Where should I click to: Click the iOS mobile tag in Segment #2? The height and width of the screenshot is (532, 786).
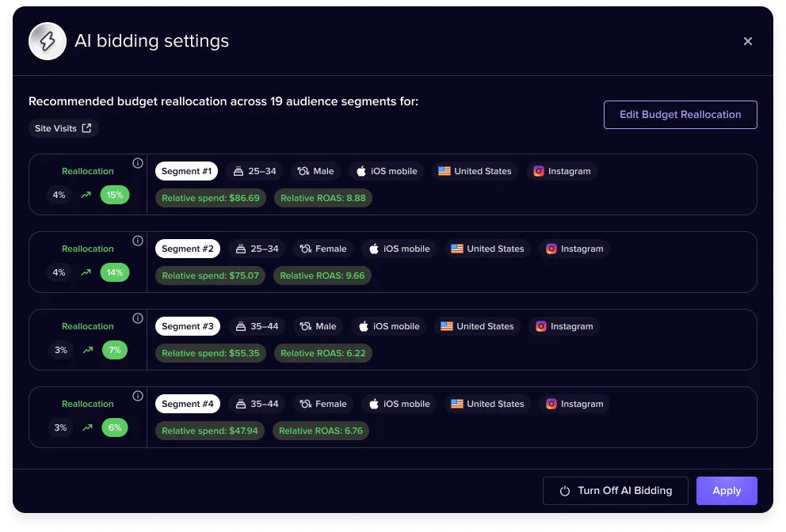[399, 249]
